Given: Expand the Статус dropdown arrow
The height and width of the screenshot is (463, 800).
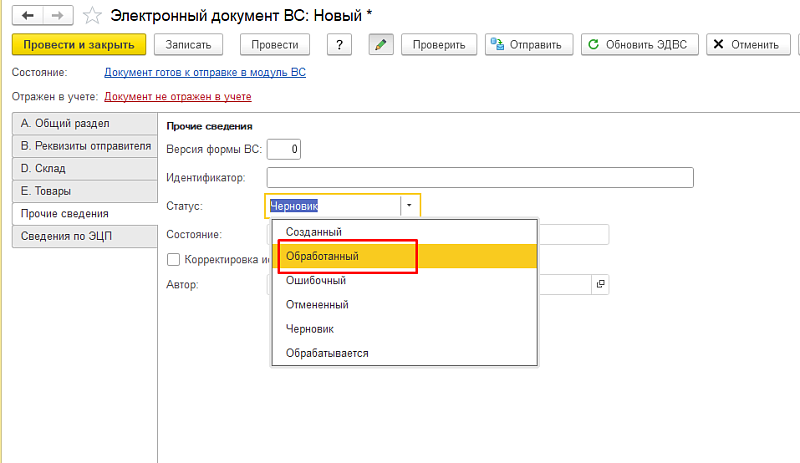Looking at the screenshot, I should pyautogui.click(x=409, y=206).
